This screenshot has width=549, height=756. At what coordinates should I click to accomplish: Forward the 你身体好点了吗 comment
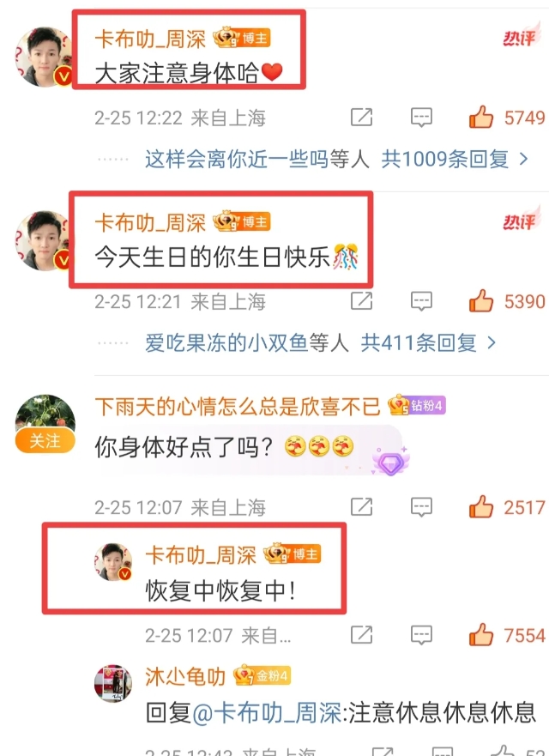tap(361, 507)
